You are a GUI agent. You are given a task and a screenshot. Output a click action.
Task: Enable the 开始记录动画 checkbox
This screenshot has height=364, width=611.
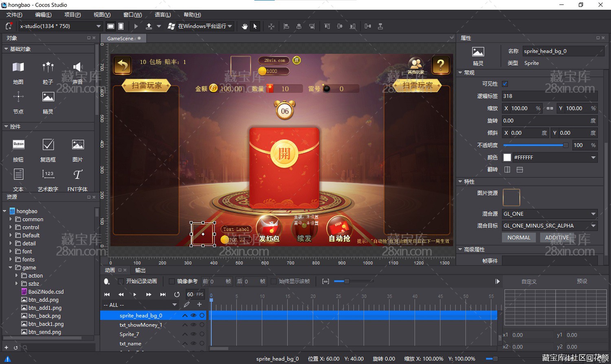[x=121, y=281]
